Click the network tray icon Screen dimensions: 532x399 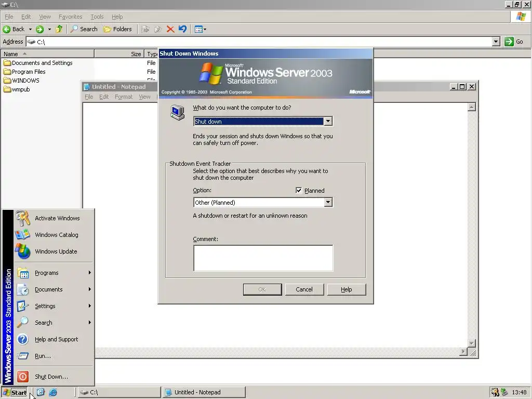point(504,392)
